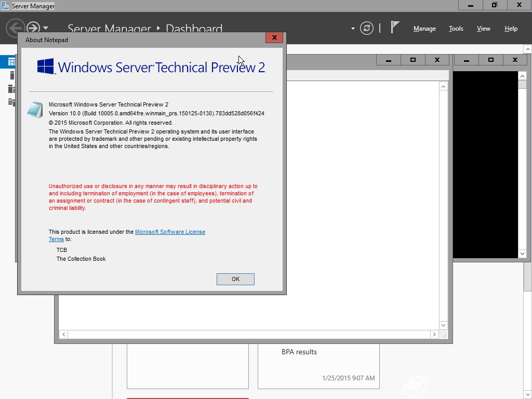The width and height of the screenshot is (532, 399).
Task: Minimize the Server Manager window
Action: pyautogui.click(x=471, y=5)
